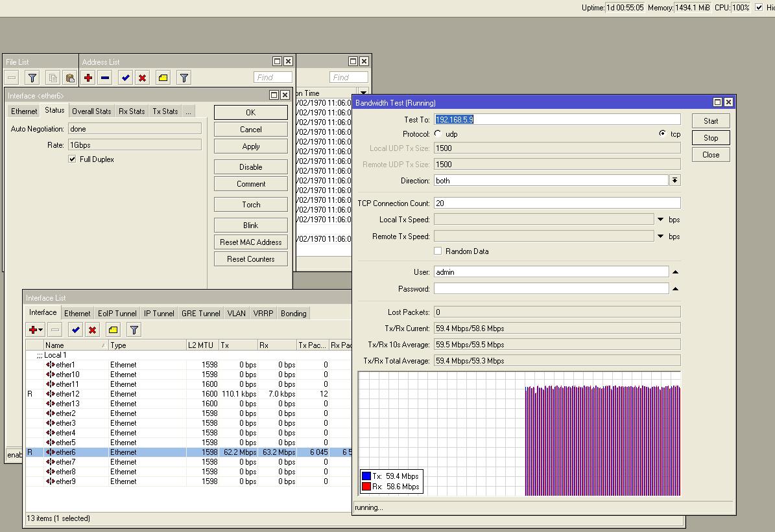Stop the running bandwidth test

coord(711,138)
